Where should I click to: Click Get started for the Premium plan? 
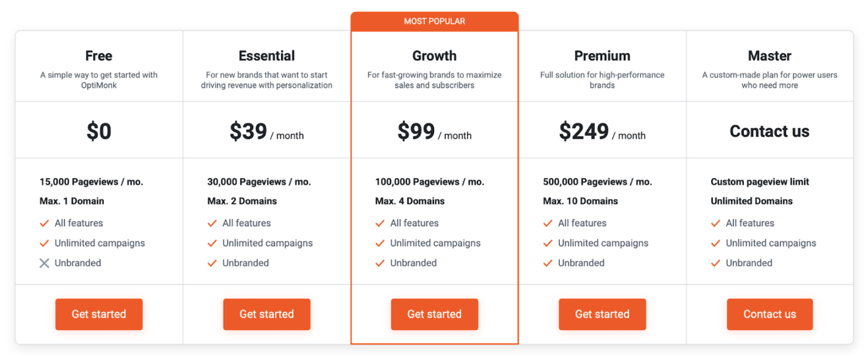tap(602, 314)
